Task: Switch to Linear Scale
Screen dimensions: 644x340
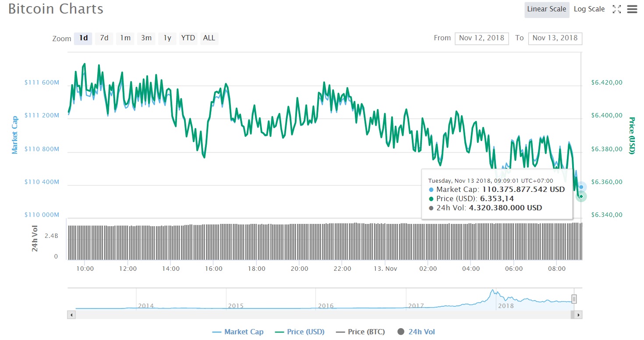Action: [547, 9]
